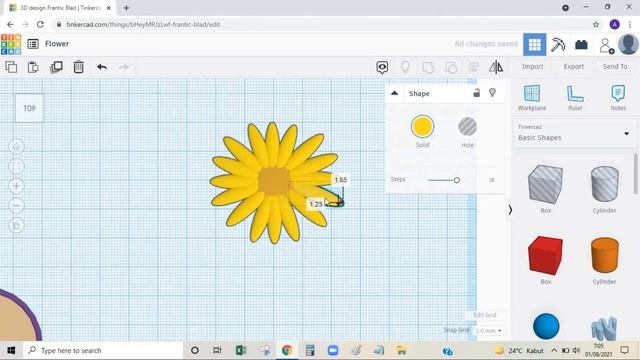Switch to 3D design grid view

535,44
